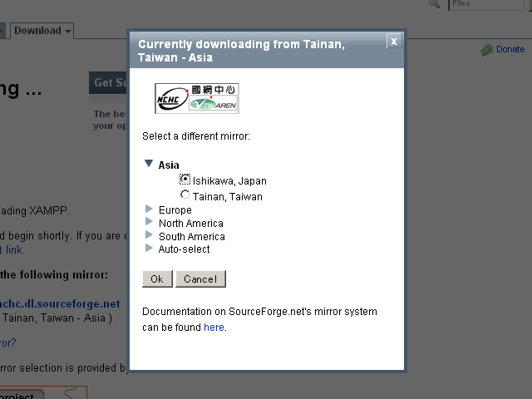The width and height of the screenshot is (532, 399).
Task: Select the Tainan, Taiwan mirror
Action: (x=185, y=195)
